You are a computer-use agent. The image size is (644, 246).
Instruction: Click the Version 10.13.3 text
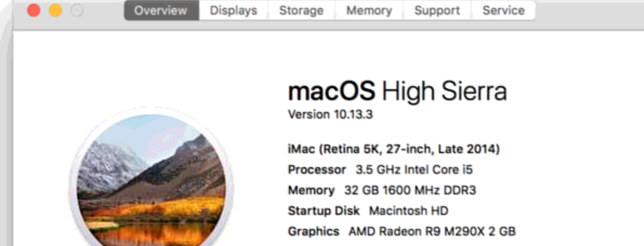(x=330, y=115)
